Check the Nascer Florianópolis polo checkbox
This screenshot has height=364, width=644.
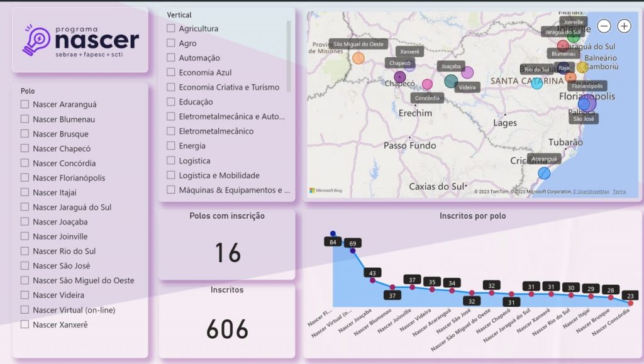pyautogui.click(x=25, y=178)
